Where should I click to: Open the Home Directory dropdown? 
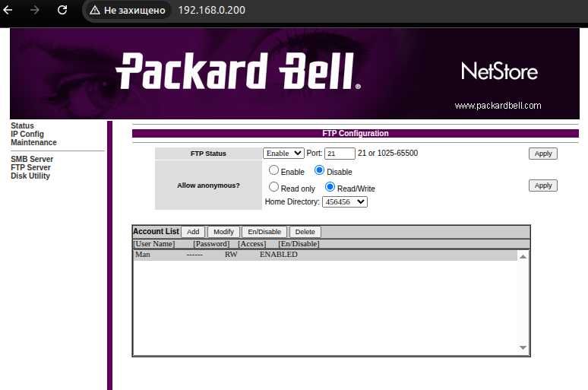click(x=345, y=202)
